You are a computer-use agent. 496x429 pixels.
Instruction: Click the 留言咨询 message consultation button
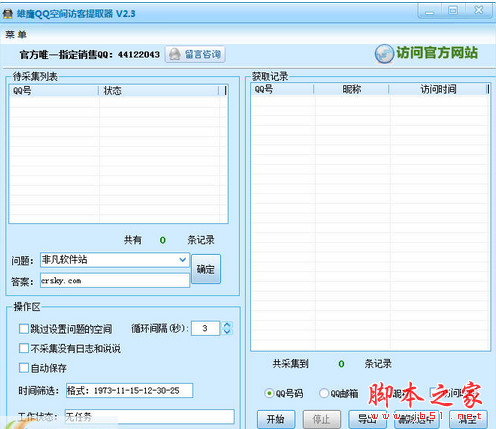[x=195, y=54]
